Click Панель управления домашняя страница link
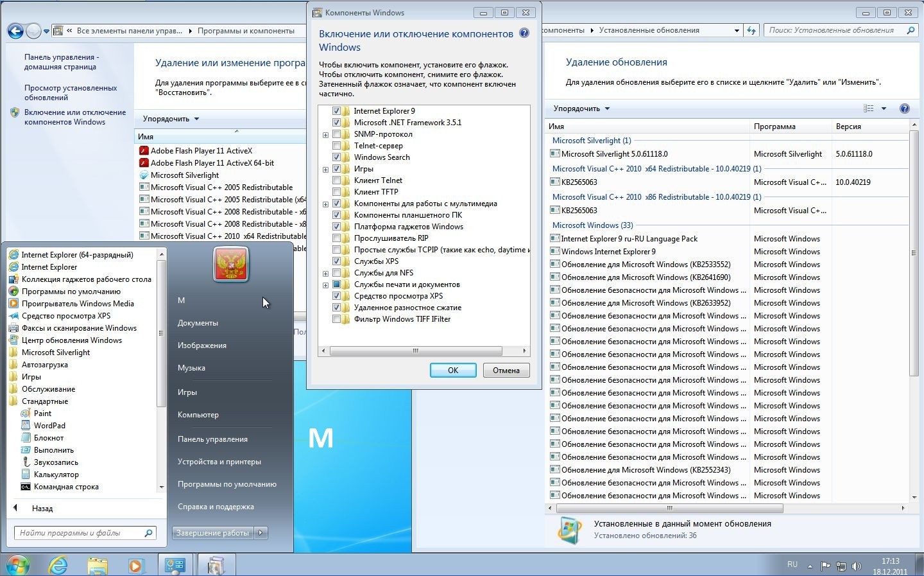924x576 pixels. point(62,62)
